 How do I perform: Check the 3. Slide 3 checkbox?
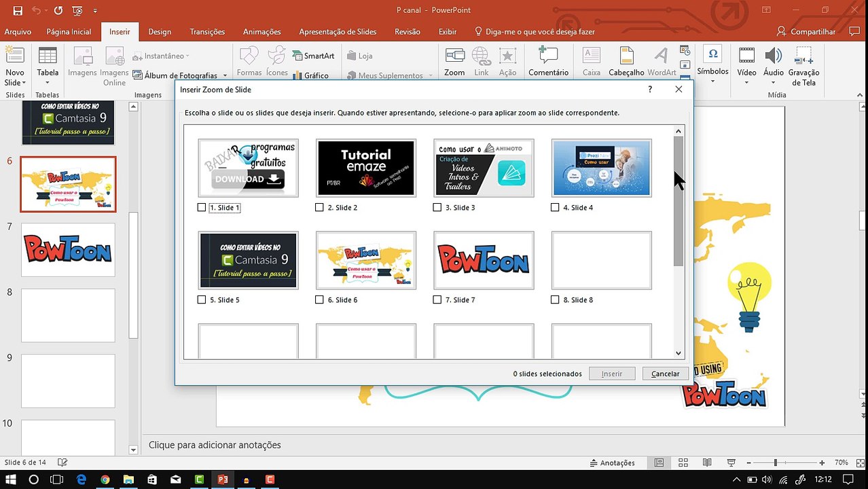[437, 207]
